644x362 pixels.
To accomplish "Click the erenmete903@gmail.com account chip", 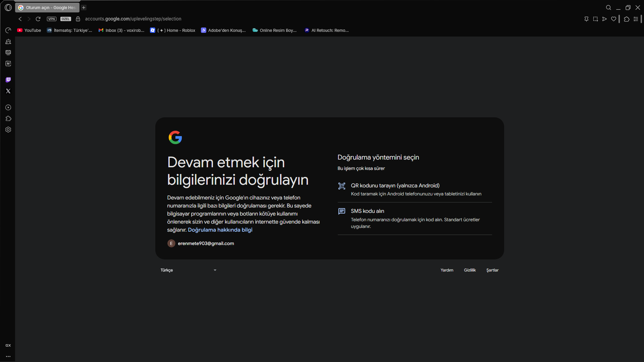I will point(201,243).
